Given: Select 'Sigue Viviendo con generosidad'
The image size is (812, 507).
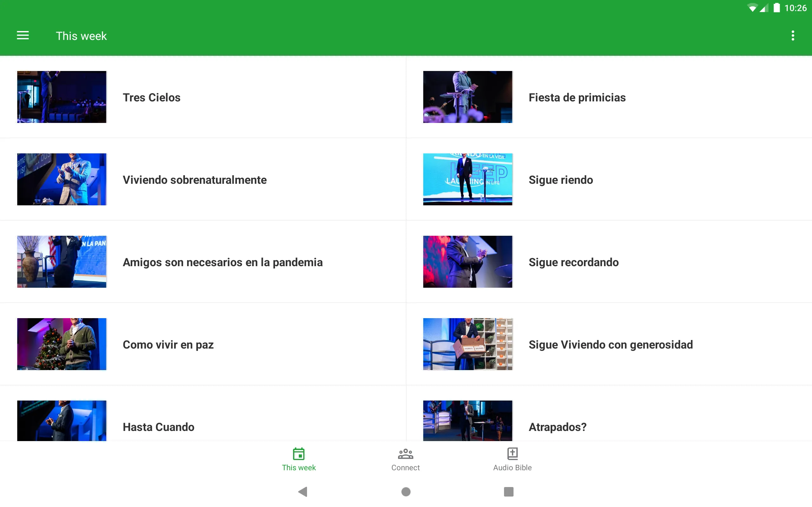Looking at the screenshot, I should pyautogui.click(x=610, y=344).
